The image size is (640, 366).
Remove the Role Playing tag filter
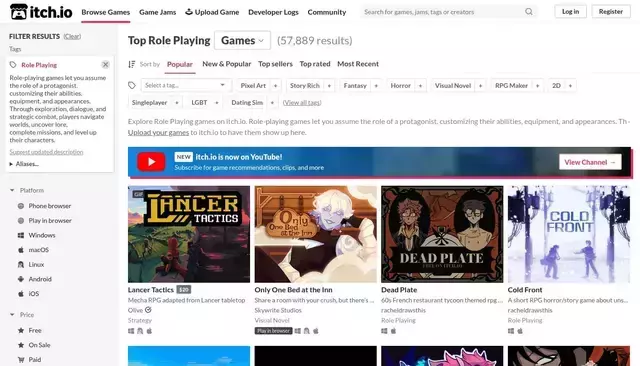pos(105,64)
